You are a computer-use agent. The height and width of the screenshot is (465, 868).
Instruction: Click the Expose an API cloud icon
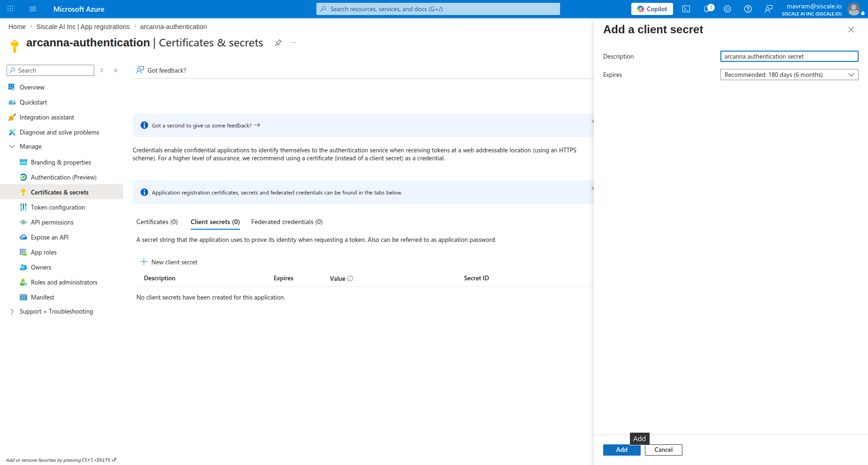click(x=23, y=237)
